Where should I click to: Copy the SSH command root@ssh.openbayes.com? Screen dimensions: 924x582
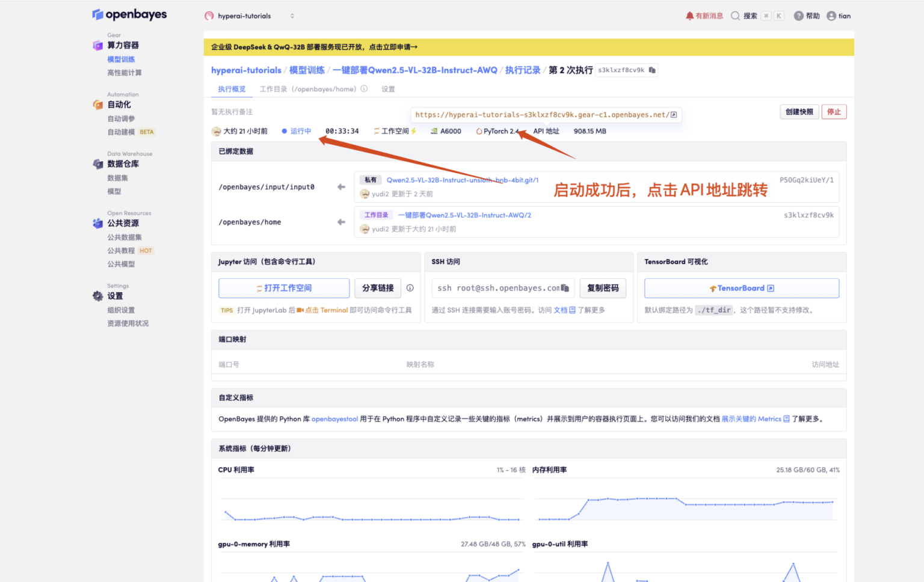(564, 288)
